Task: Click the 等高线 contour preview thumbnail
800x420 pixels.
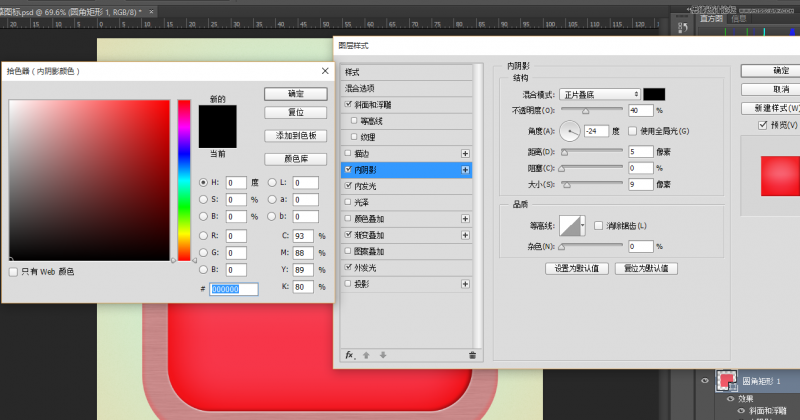Action: coord(570,226)
